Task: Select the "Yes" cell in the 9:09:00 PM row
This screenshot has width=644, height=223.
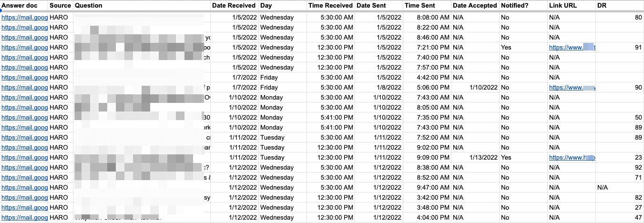Action: coord(506,158)
